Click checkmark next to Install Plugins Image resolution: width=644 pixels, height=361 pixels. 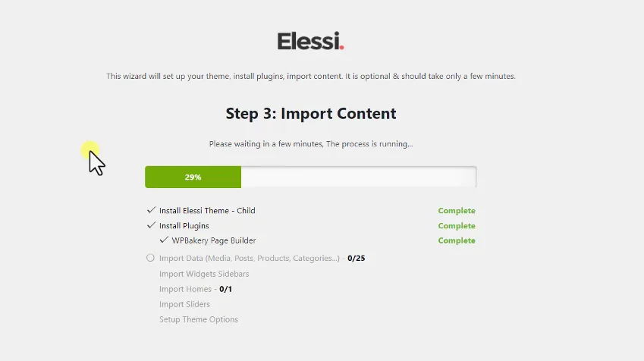tap(151, 225)
